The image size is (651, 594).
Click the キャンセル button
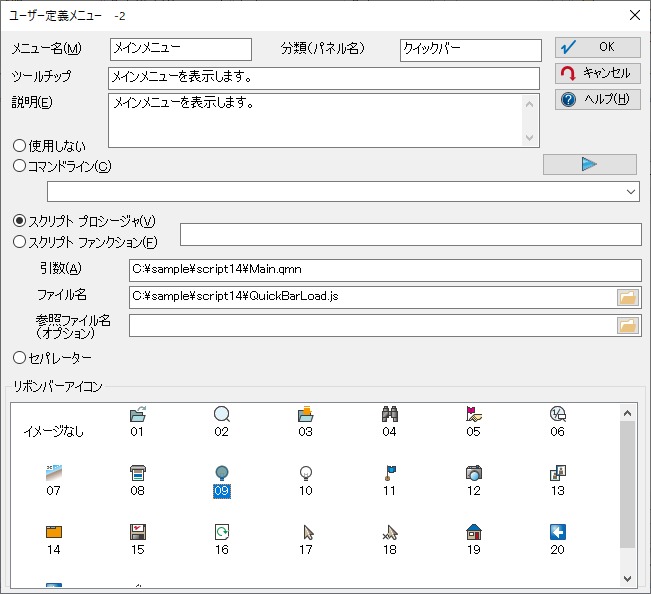pos(598,73)
